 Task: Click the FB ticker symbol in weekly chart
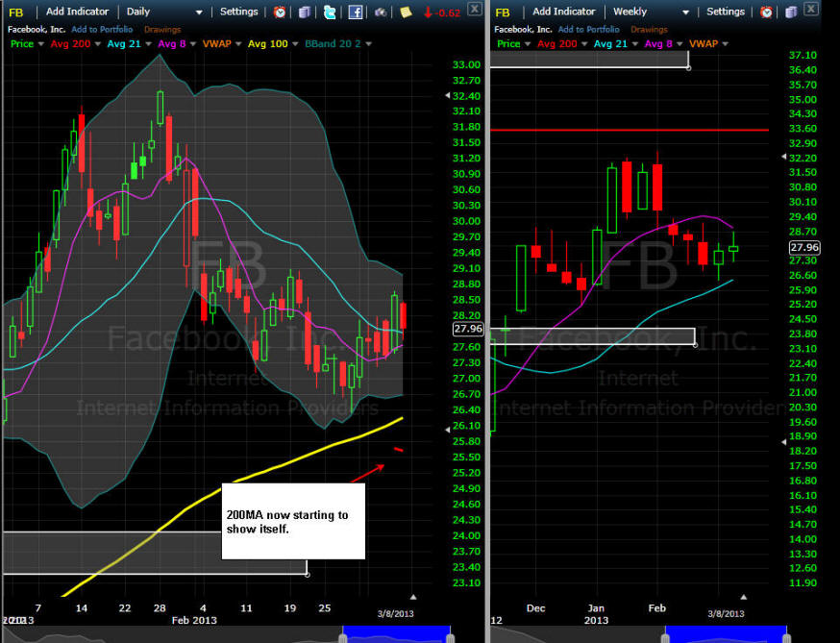(x=502, y=12)
